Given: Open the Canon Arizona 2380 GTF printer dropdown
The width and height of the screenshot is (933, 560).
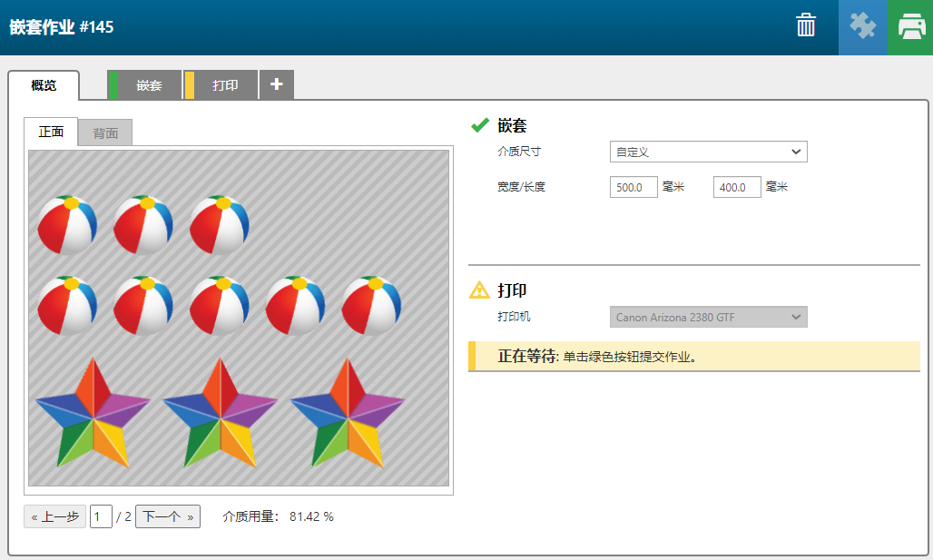Looking at the screenshot, I should 708,317.
